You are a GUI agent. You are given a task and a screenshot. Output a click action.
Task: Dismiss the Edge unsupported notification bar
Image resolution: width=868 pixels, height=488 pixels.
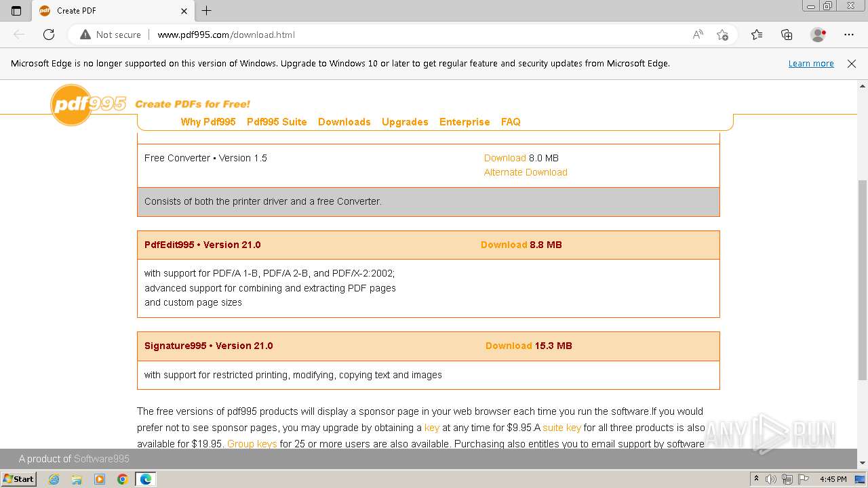tap(852, 64)
